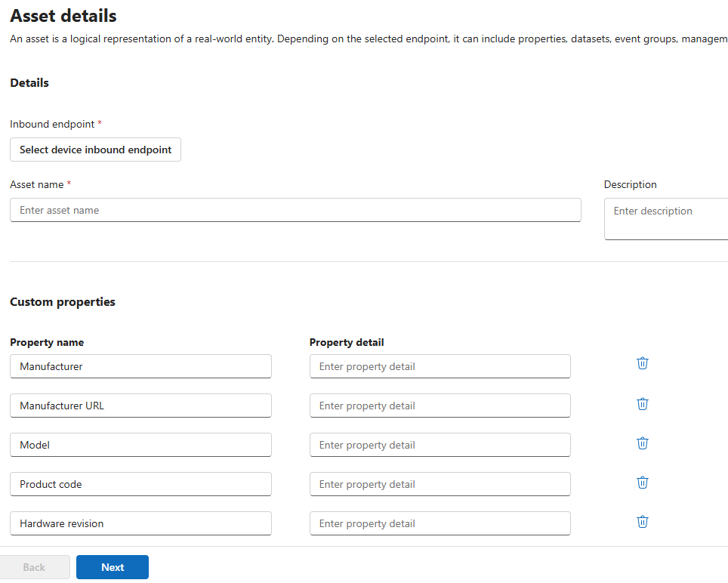
Task: Edit the Manufacturer property name field
Action: pyautogui.click(x=140, y=366)
